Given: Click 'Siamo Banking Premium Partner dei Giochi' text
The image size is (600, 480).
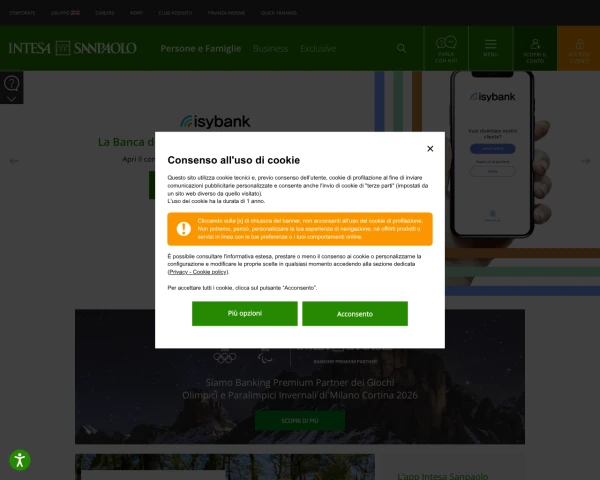Looking at the screenshot, I should point(300,382).
